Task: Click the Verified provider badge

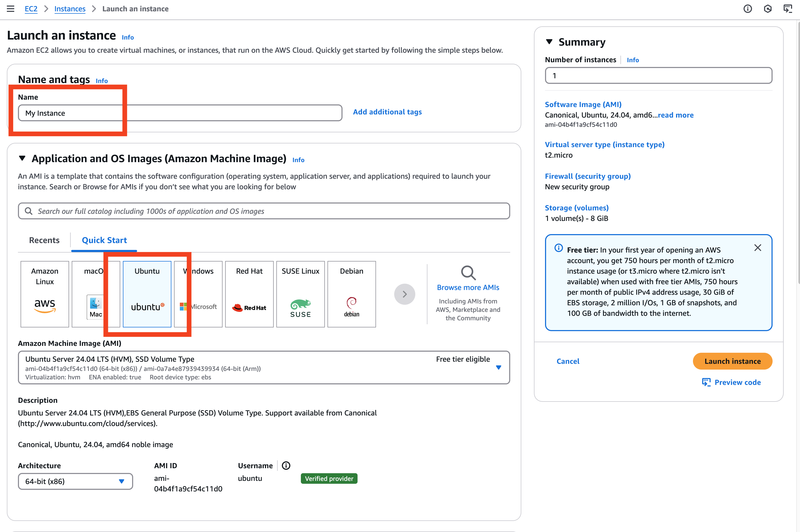Action: [329, 478]
